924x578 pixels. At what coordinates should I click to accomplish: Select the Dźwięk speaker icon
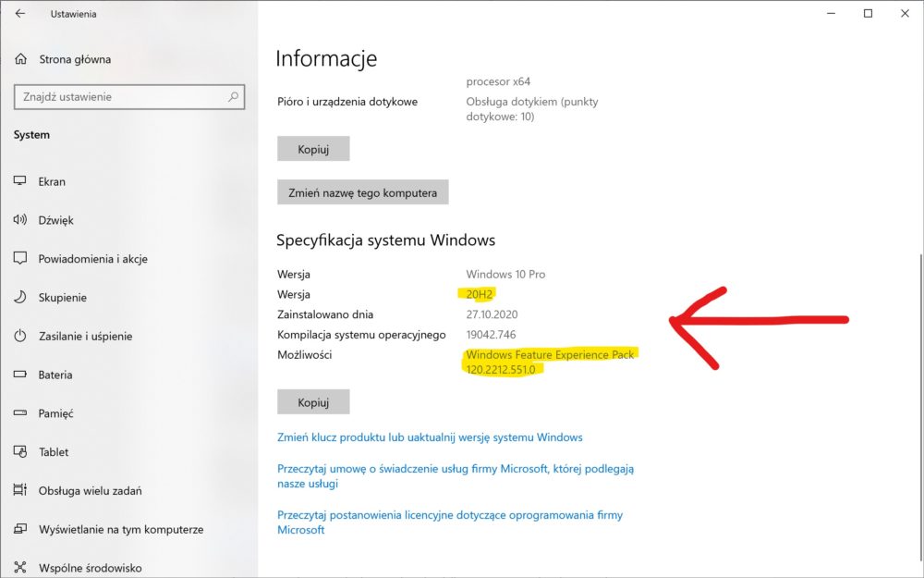pyautogui.click(x=20, y=220)
